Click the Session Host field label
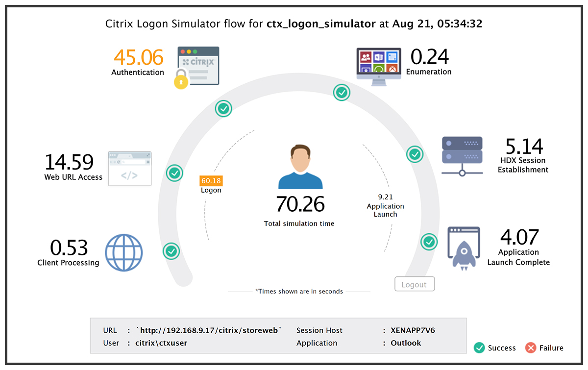The width and height of the screenshot is (588, 370). coord(319,330)
